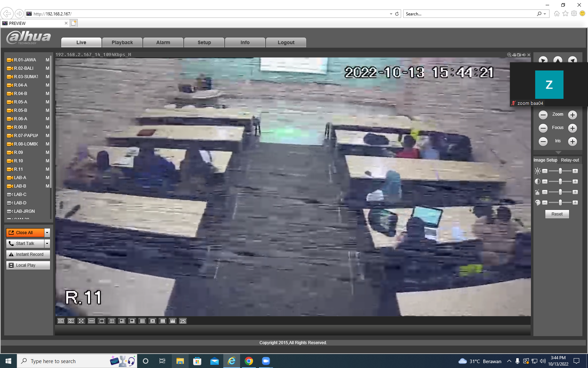Click the digital zoom icon above video

coord(509,55)
